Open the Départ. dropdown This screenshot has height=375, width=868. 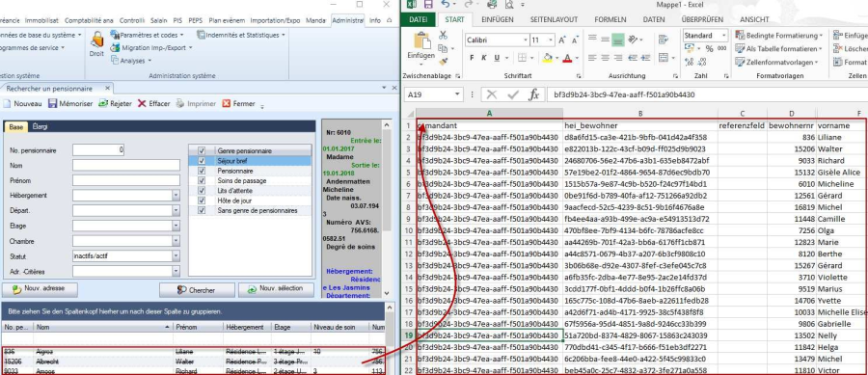tap(176, 211)
